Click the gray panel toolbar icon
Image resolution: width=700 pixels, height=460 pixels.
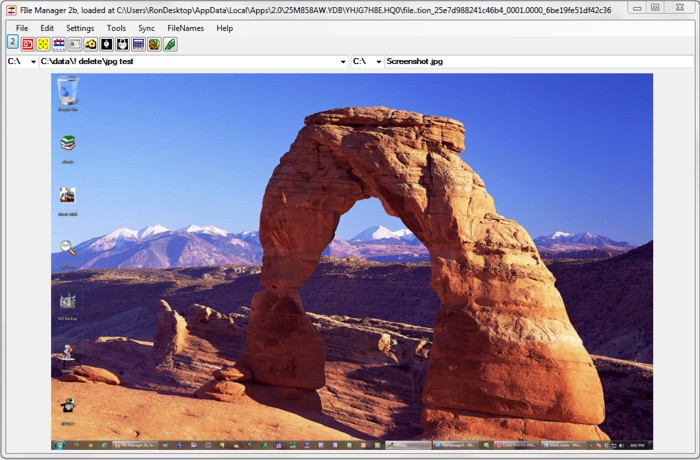[x=75, y=44]
